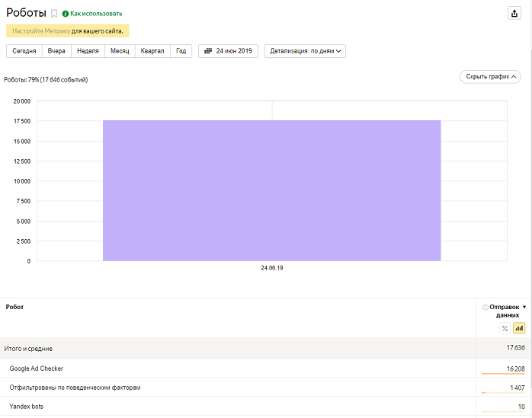Switch table values to absolute numbers view

(x=519, y=328)
